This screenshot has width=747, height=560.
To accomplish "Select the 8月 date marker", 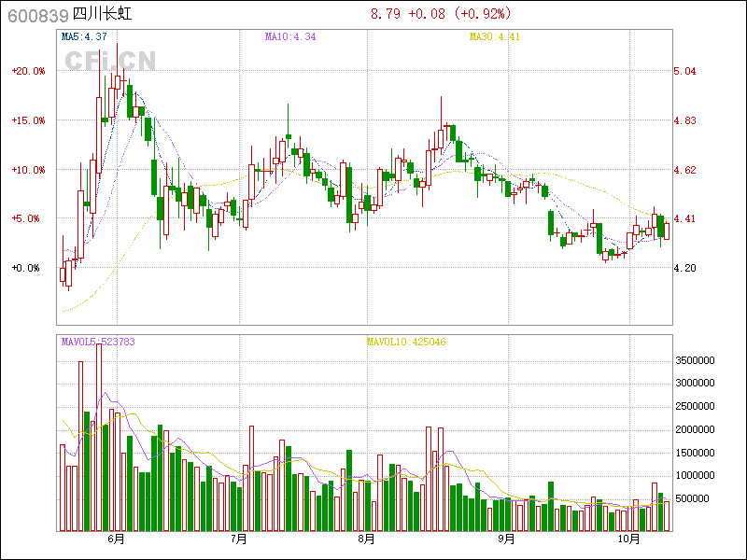I will point(366,539).
